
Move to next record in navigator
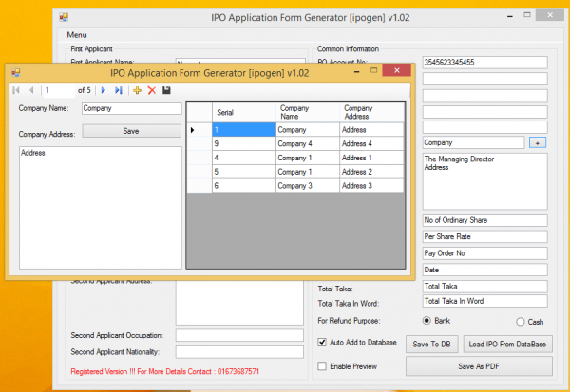click(104, 90)
